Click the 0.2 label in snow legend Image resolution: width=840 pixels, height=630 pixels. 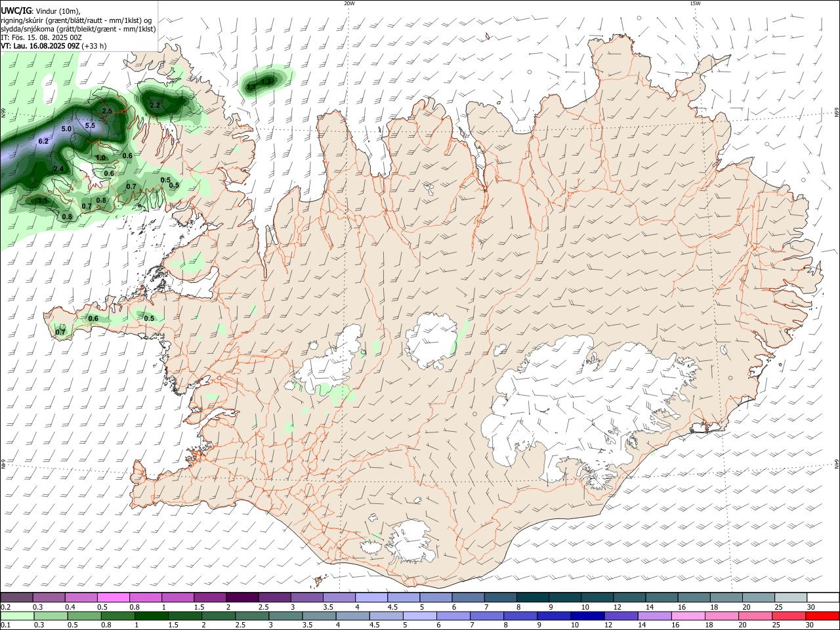[x=5, y=607]
